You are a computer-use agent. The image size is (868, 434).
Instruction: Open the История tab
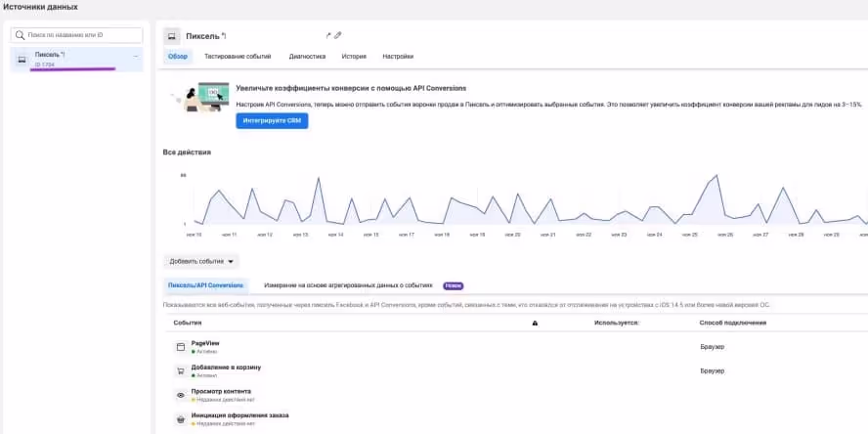(354, 57)
